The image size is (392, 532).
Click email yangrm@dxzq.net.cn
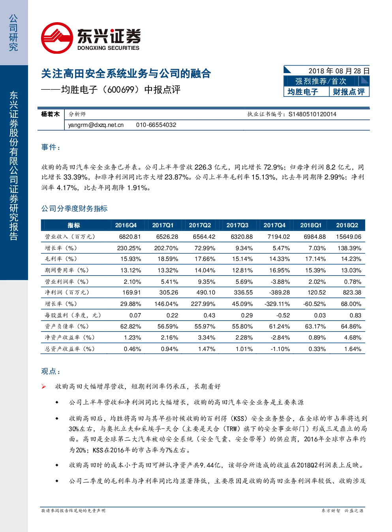pos(96,125)
